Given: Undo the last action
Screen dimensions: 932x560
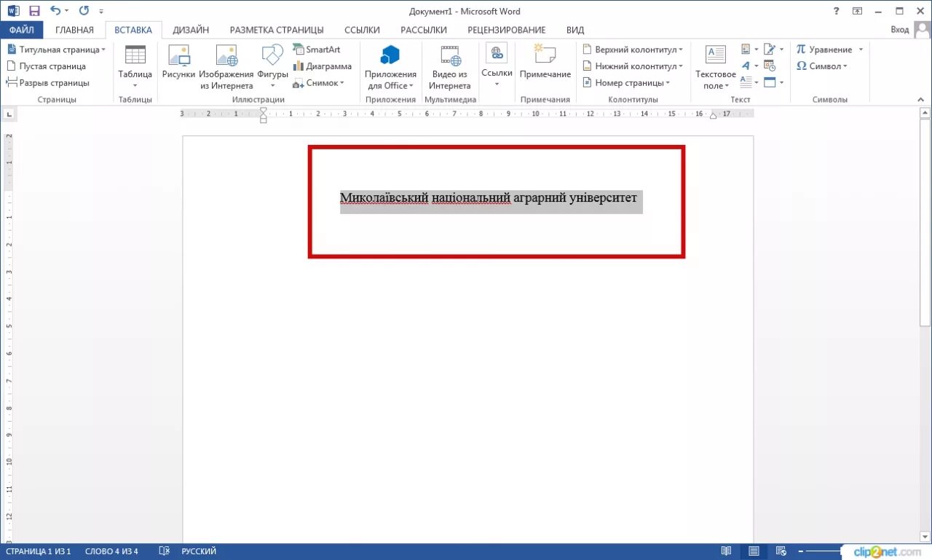Looking at the screenshot, I should coord(55,11).
